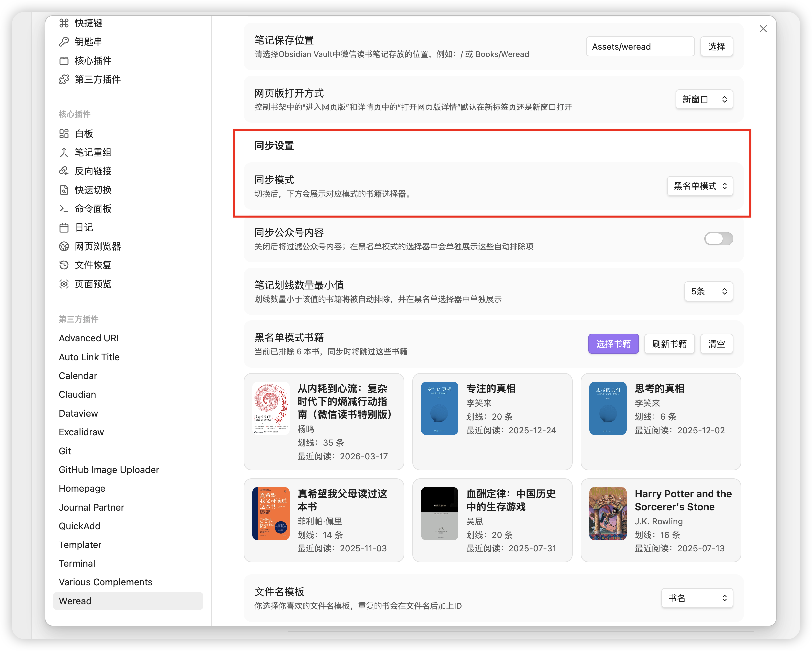Click the Command palette (命令面板) terminal icon

(64, 209)
